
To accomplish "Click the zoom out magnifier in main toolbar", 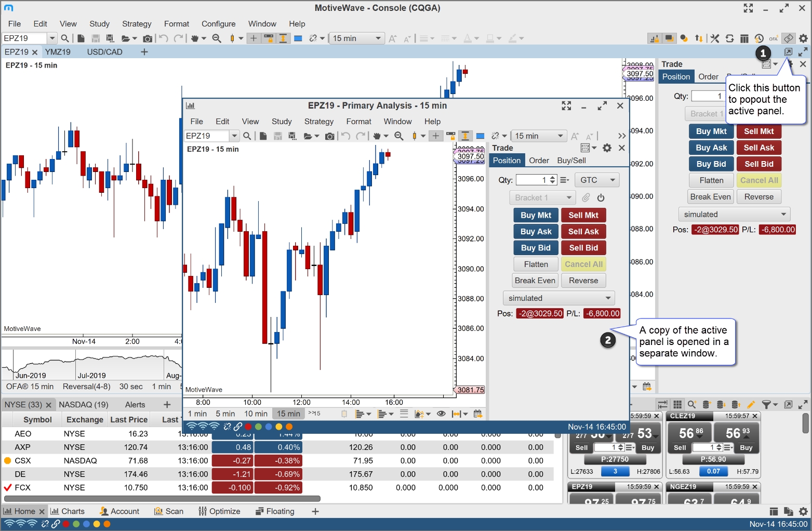I will click(217, 38).
